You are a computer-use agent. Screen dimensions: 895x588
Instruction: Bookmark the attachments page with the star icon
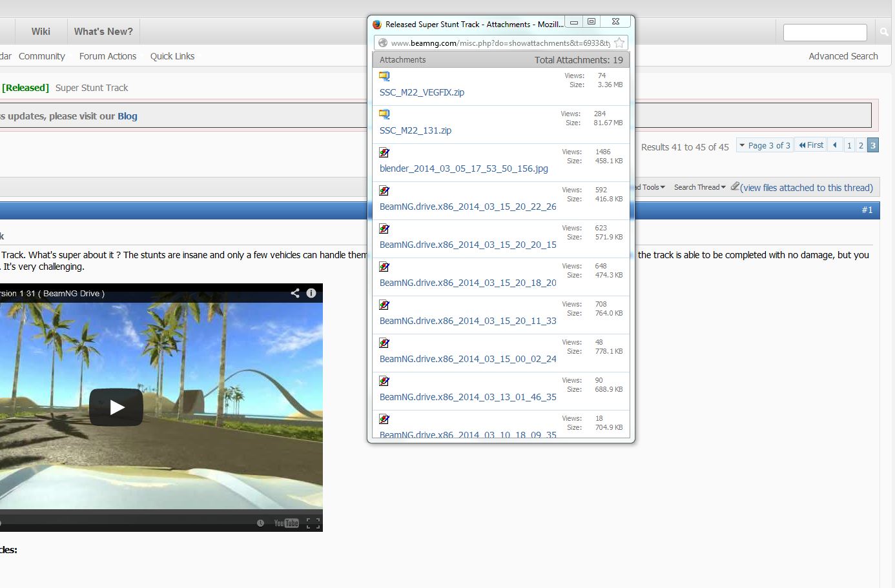coord(619,43)
